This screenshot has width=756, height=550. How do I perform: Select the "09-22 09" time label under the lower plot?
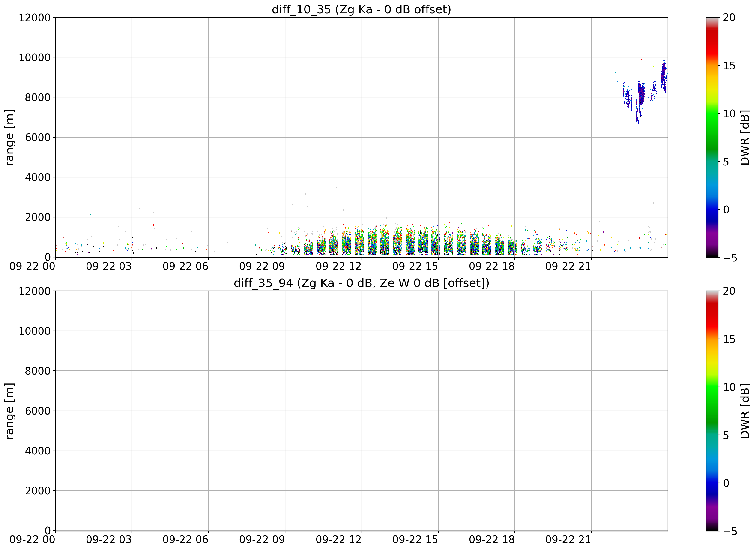point(262,540)
